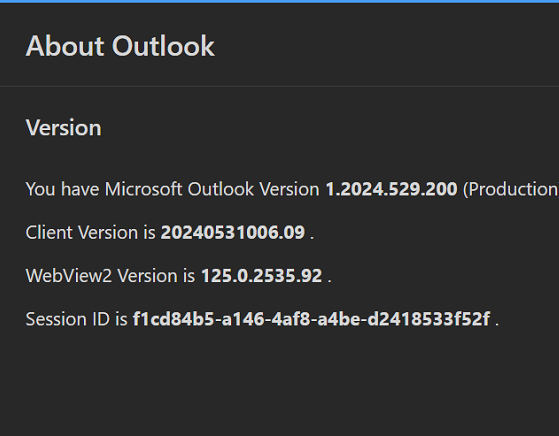Select WebView2 version number 125.0.2535.92
This screenshot has height=436, width=559.
click(x=262, y=276)
